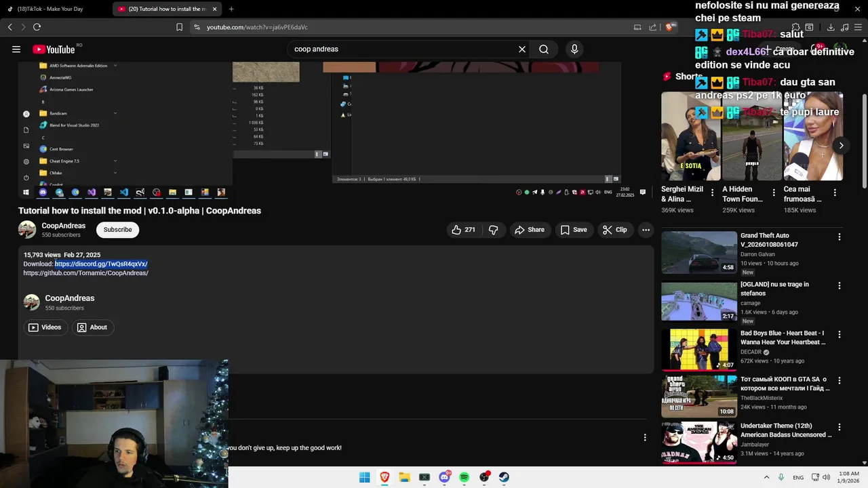This screenshot has width=868, height=488.
Task: Subscribe to the CoopAndreas channel
Action: coord(117,230)
